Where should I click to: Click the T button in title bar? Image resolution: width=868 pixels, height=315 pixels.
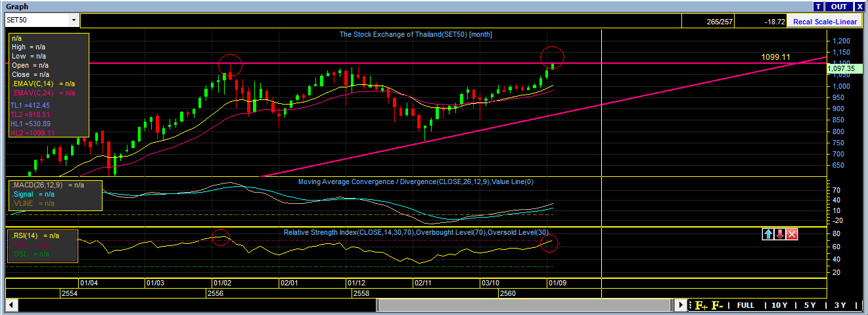819,6
